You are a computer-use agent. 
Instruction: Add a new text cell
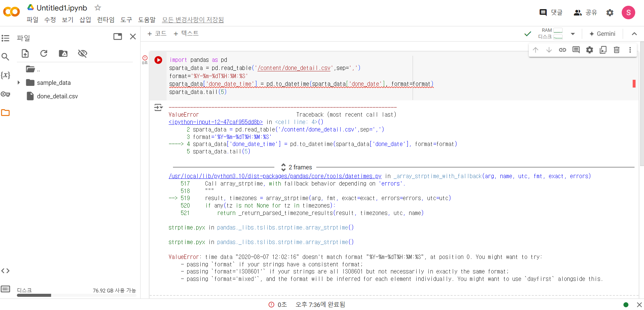[186, 33]
